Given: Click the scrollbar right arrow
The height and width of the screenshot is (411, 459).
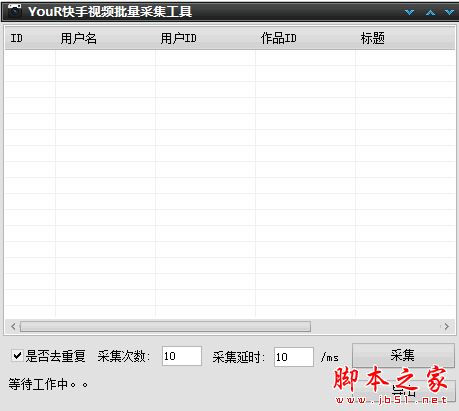Looking at the screenshot, I should point(446,326).
